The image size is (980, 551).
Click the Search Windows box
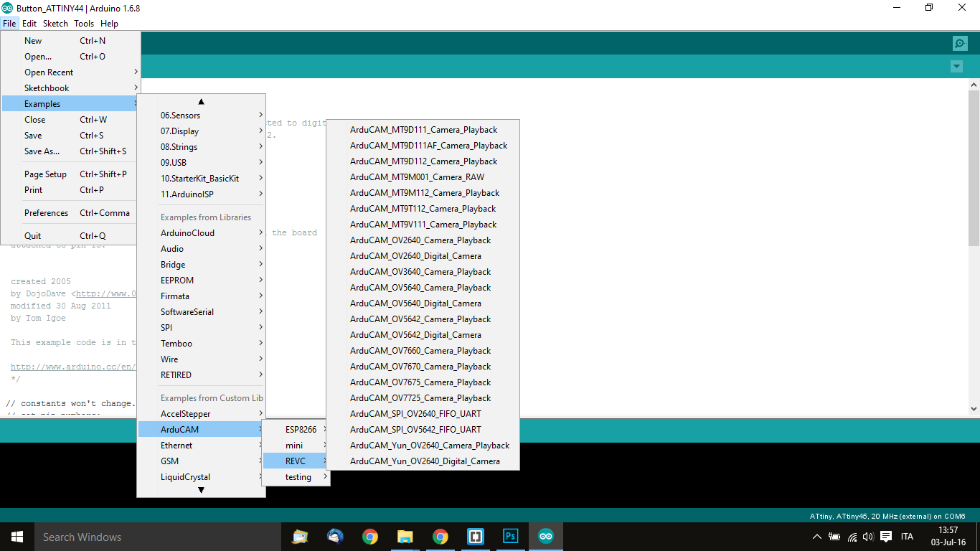point(158,537)
